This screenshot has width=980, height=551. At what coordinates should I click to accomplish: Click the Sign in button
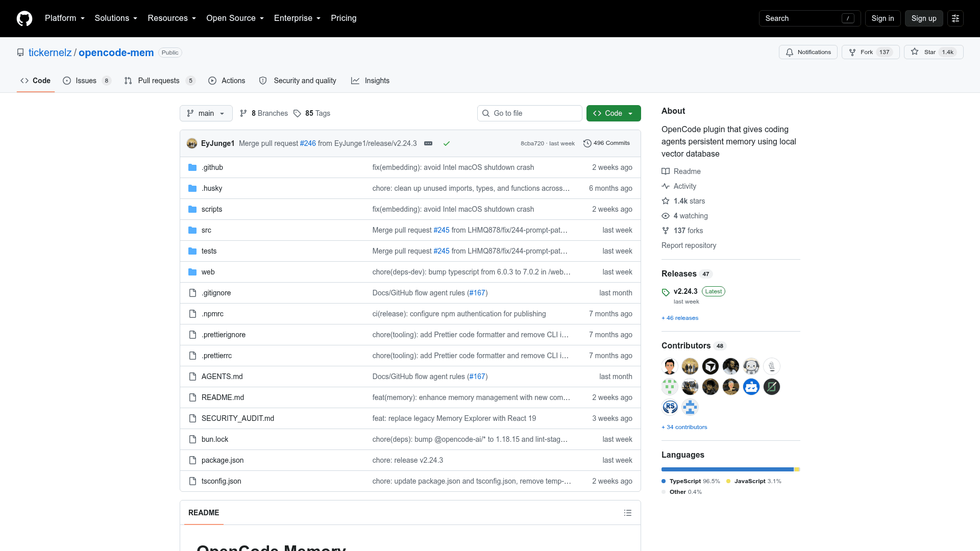point(883,18)
